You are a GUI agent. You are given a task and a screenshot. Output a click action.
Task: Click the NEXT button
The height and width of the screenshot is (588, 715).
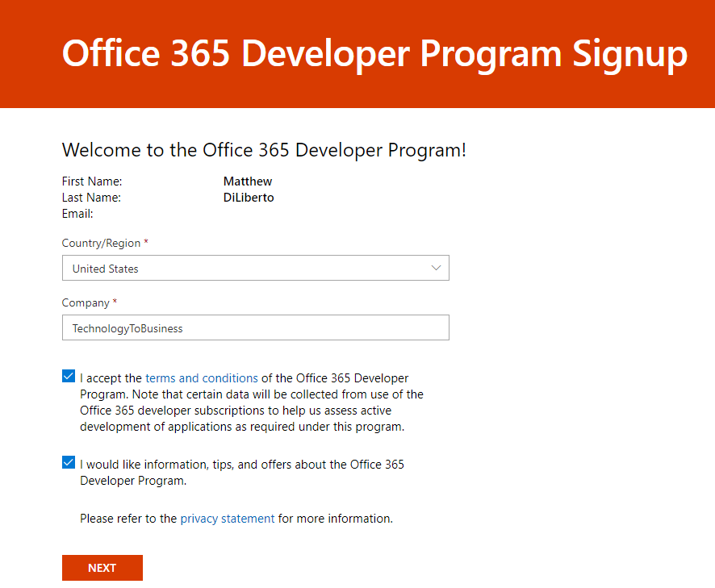coord(102,568)
